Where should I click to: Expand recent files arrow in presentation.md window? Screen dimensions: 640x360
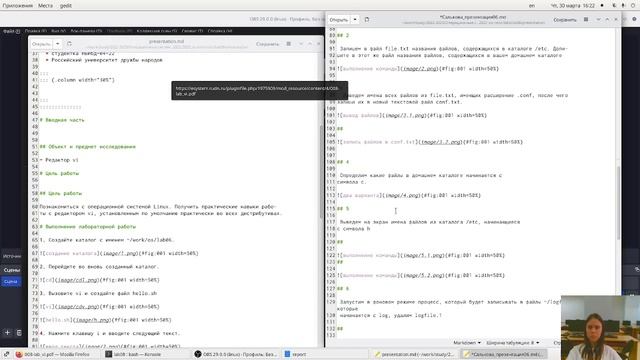(58, 44)
